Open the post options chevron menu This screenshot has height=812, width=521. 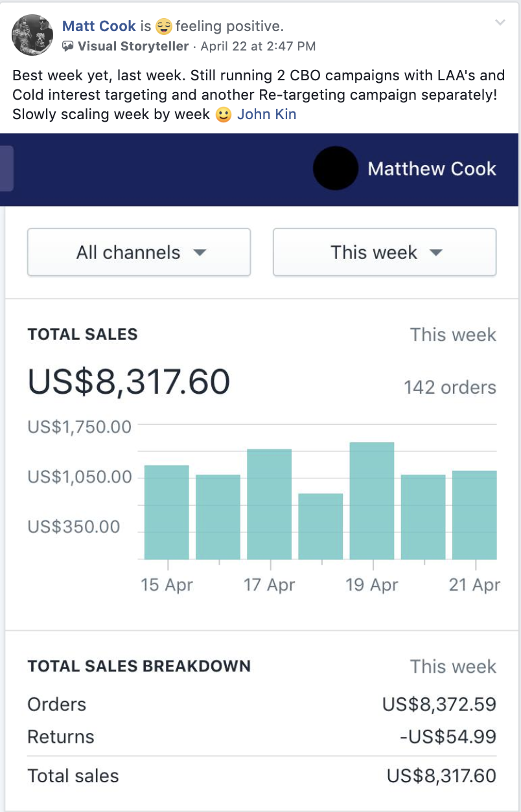[500, 23]
